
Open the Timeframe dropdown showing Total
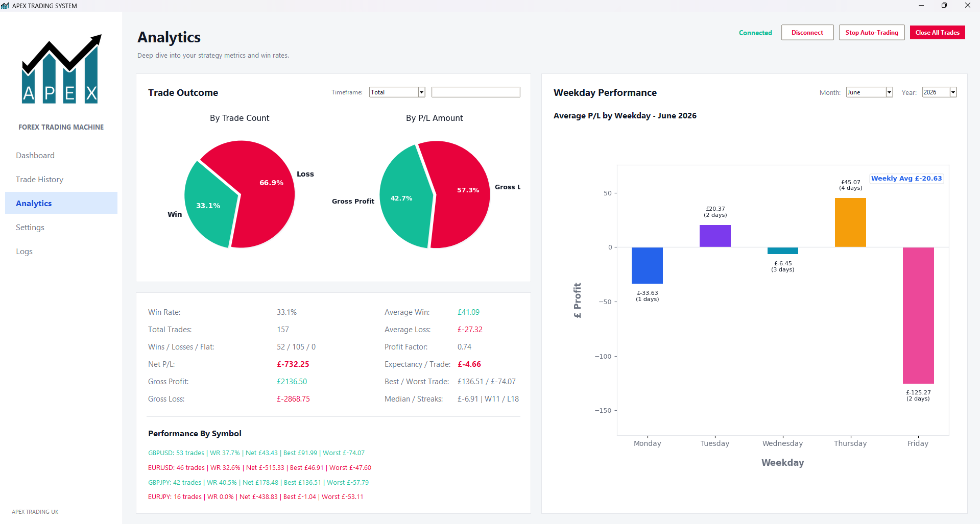(x=397, y=92)
